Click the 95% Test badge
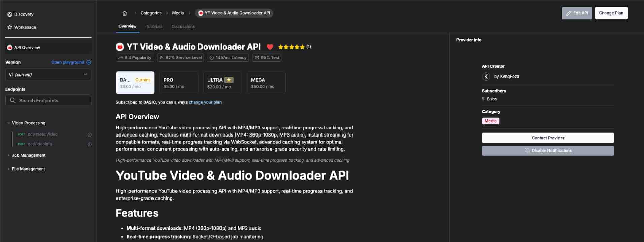This screenshot has width=644, height=242. (x=267, y=58)
